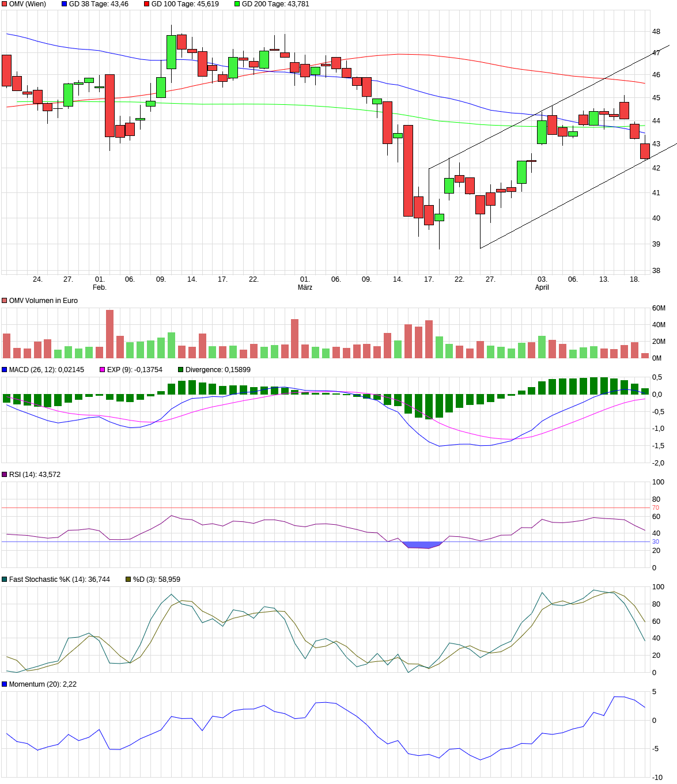Viewport: 677px width, 784px height.
Task: Click the purple RSI (14) legend square
Action: 5,475
